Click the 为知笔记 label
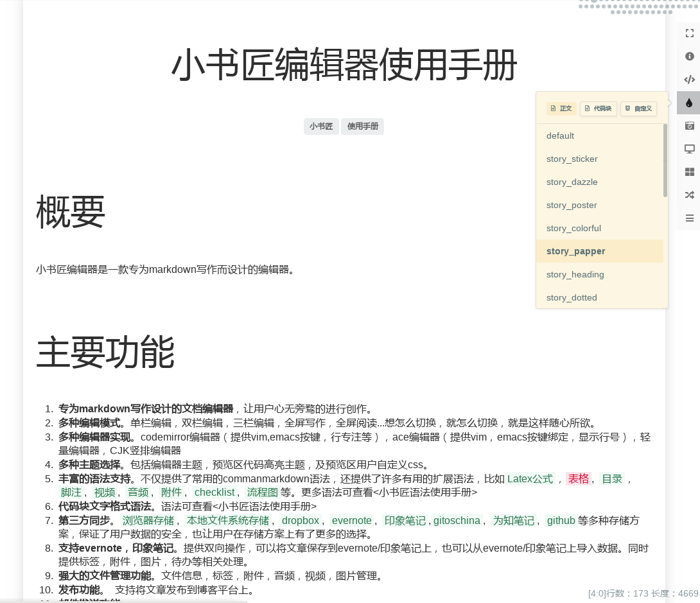The image size is (700, 603). 513,520
